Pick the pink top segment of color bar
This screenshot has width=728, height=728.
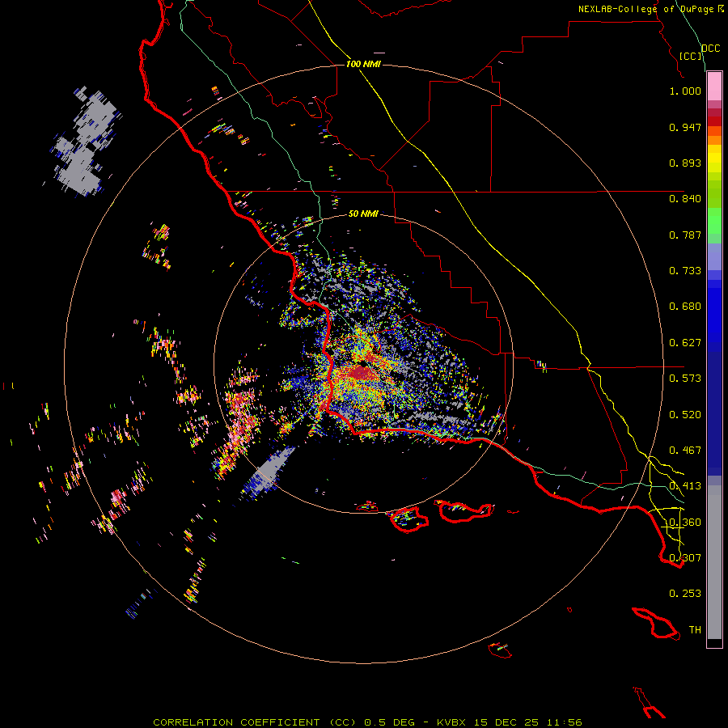tap(714, 87)
